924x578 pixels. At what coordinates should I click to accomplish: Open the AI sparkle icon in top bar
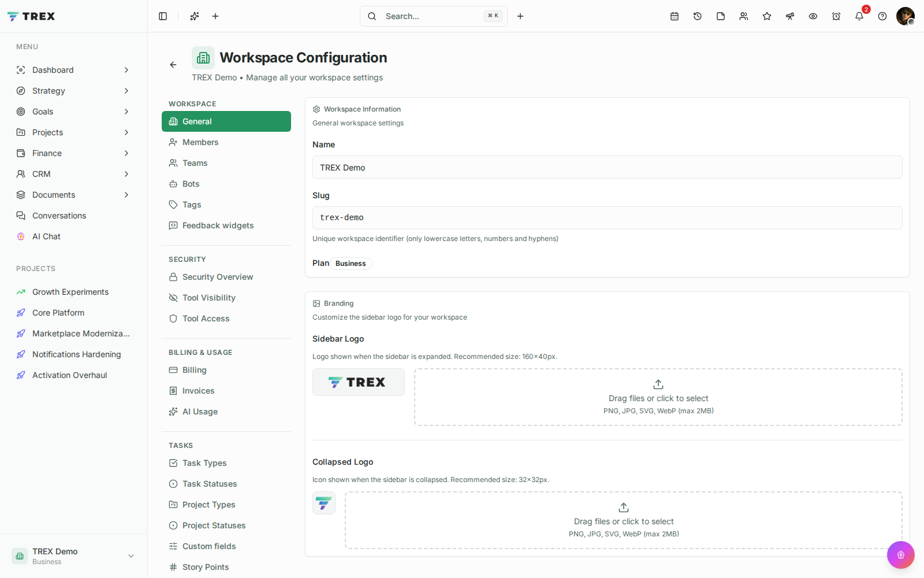pyautogui.click(x=195, y=16)
